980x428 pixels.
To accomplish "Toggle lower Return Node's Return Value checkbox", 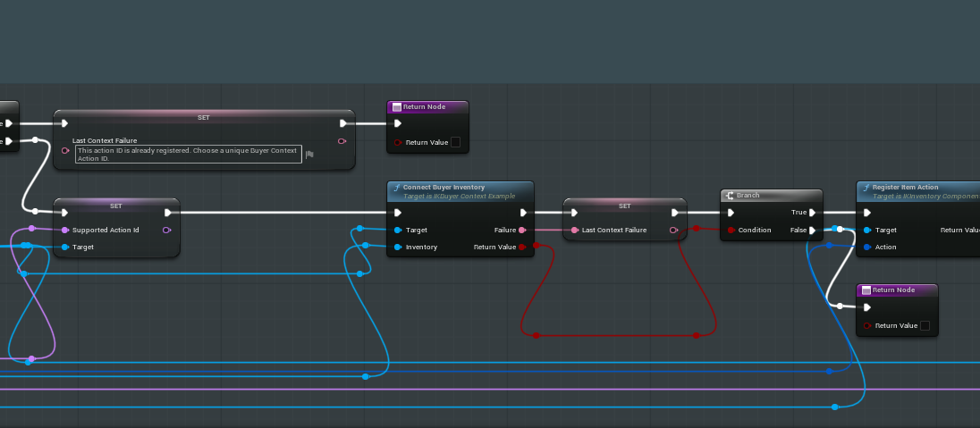I will coord(925,325).
